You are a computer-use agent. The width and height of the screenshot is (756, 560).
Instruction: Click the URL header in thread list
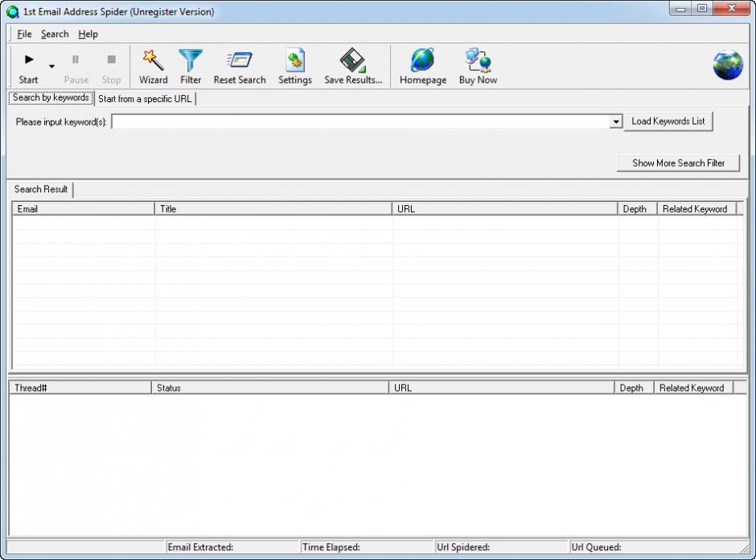tap(501, 388)
